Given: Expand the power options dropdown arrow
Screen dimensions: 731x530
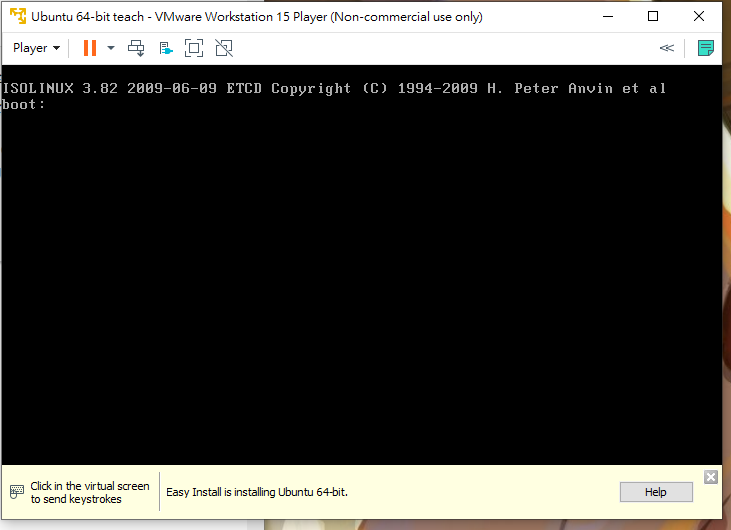Looking at the screenshot, I should tap(111, 48).
